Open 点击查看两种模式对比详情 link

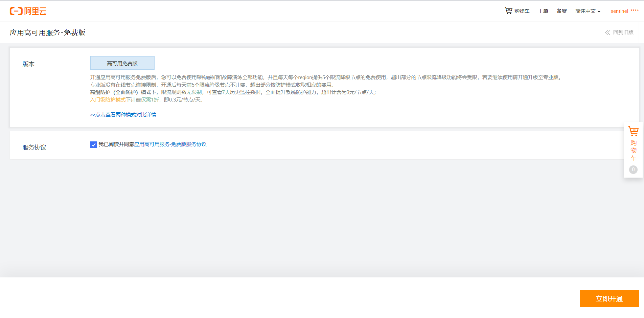123,115
